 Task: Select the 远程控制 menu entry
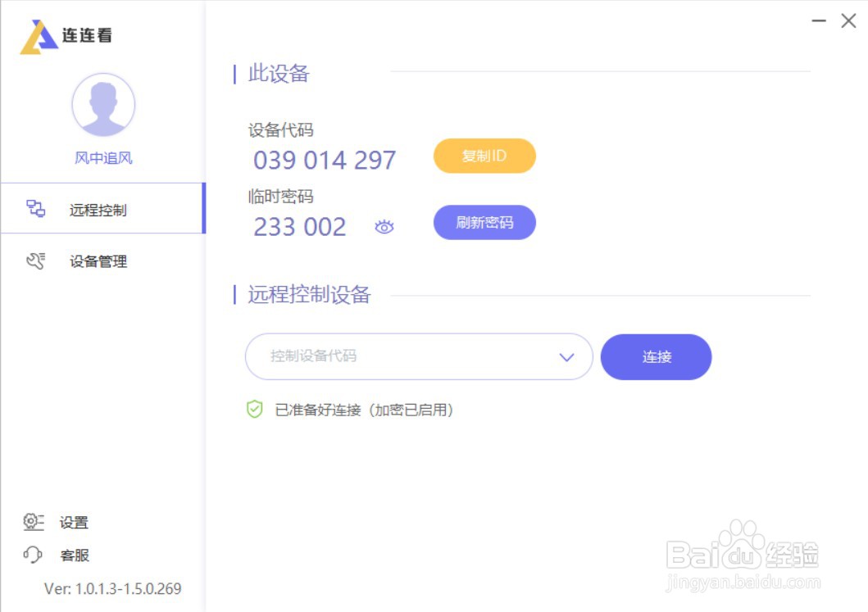(x=96, y=208)
